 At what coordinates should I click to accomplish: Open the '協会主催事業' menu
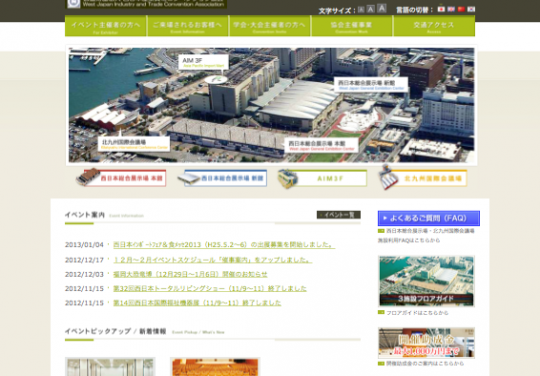(352, 26)
